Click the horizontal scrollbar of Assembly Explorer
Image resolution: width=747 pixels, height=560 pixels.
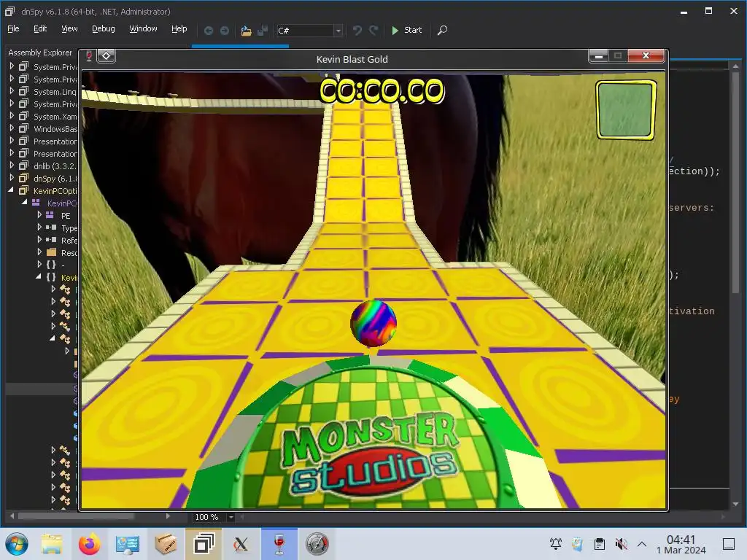(76, 516)
